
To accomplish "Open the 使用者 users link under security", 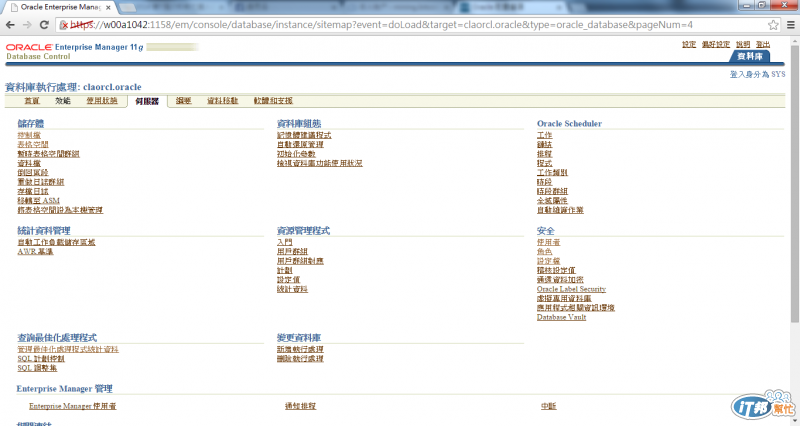I will point(548,242).
